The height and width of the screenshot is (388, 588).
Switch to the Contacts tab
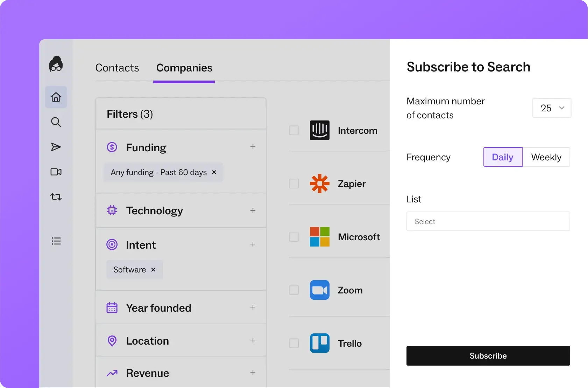click(x=117, y=68)
